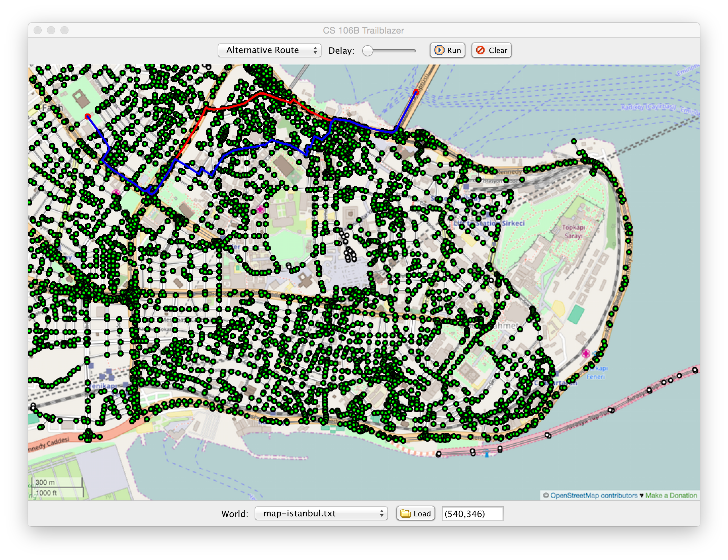
Task: Click the Run button
Action: (448, 50)
